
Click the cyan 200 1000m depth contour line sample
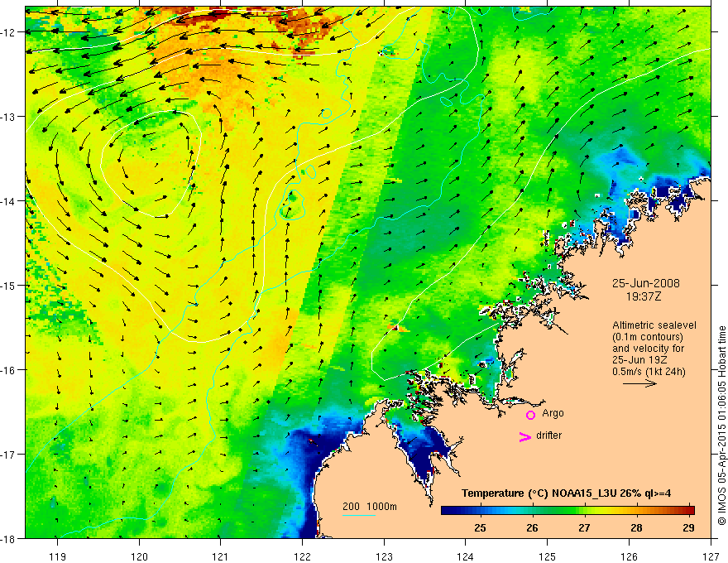(359, 515)
